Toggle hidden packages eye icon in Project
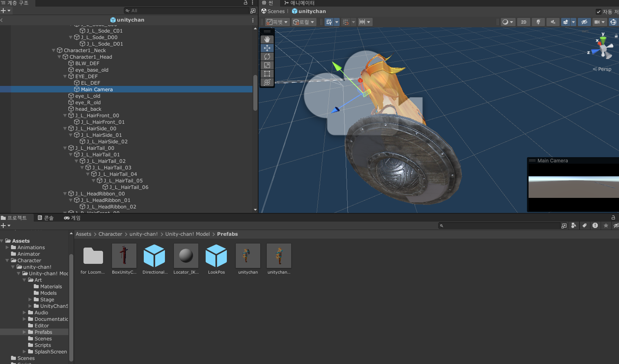This screenshot has height=364, width=619. [616, 226]
